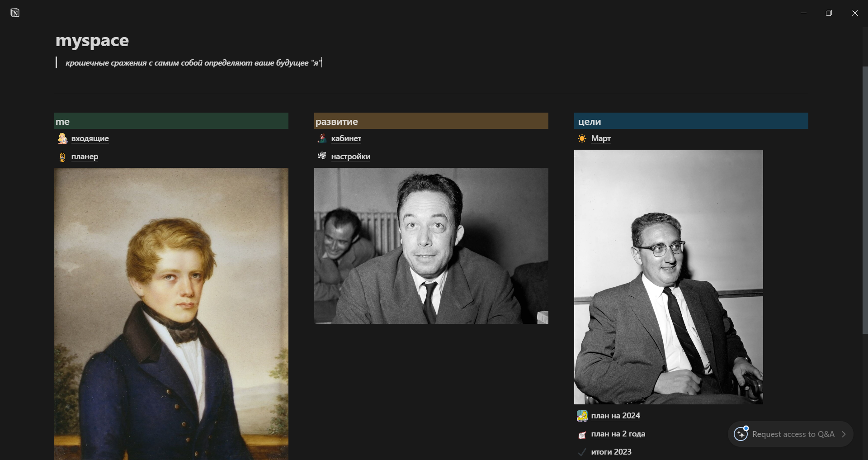Minimize the Notion window
This screenshot has width=868, height=460.
(x=803, y=13)
